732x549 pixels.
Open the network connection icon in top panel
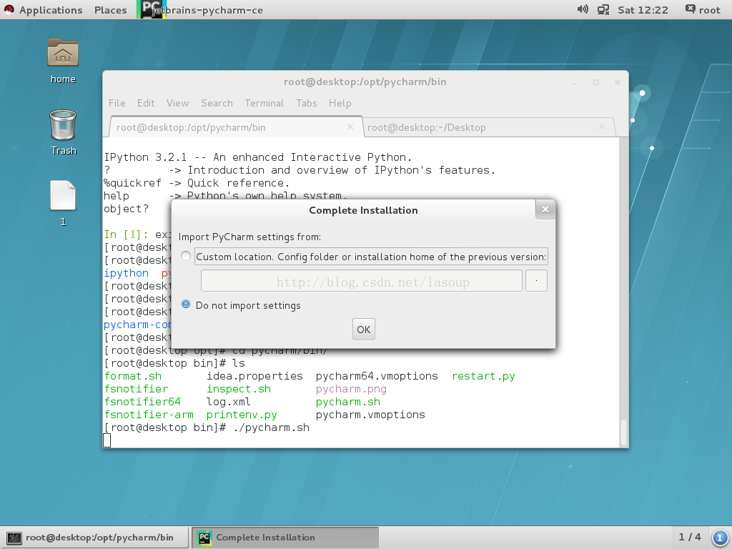tap(603, 9)
